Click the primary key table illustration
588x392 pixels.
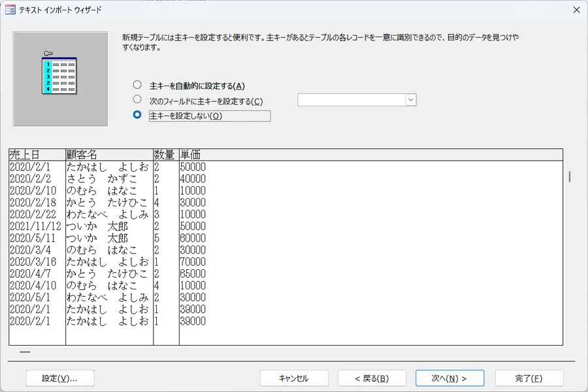(x=60, y=78)
